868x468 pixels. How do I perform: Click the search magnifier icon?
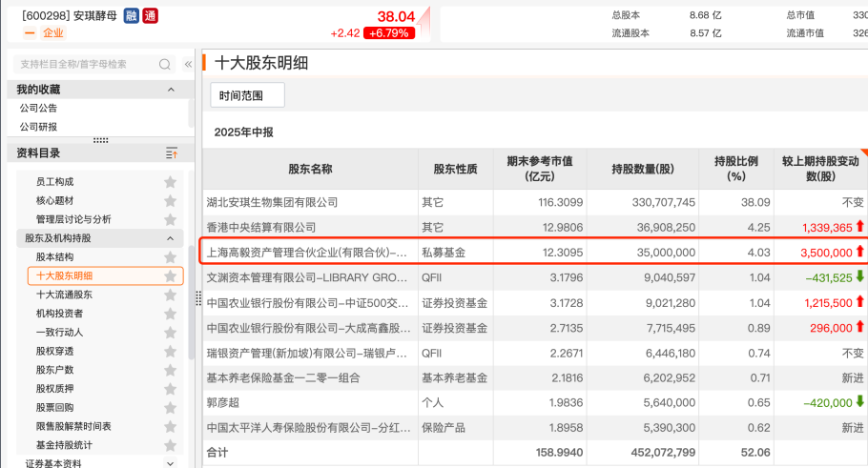click(164, 64)
